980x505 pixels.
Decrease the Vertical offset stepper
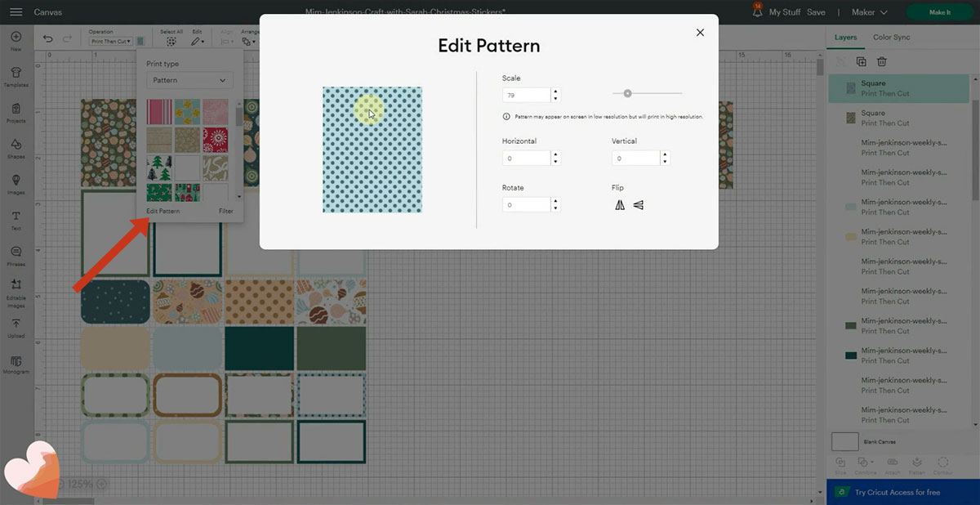coord(665,162)
